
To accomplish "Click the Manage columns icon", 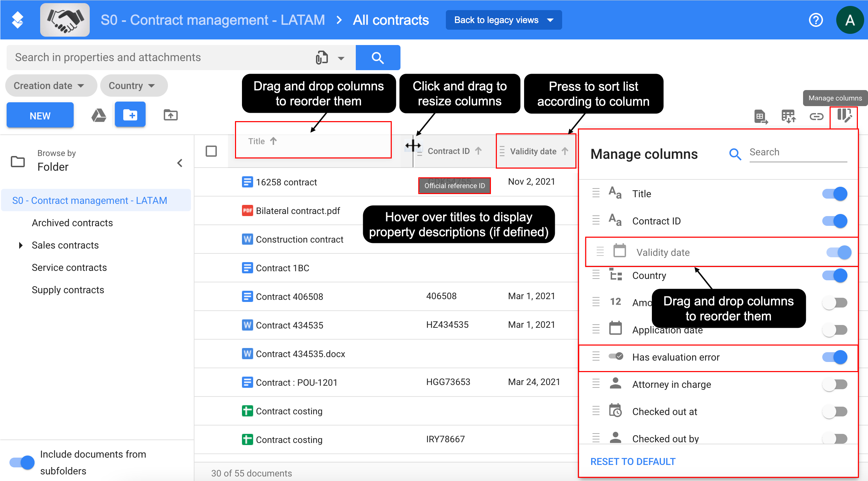I will pos(844,116).
